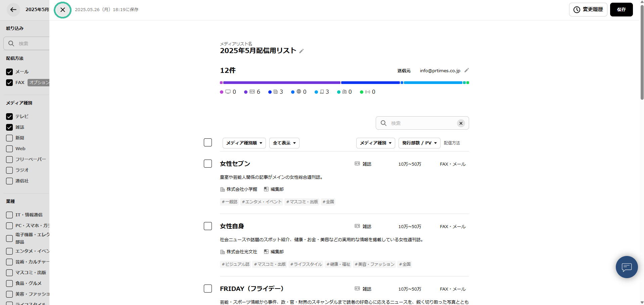
Task: Close the side panel with X icon
Action: pos(63,10)
